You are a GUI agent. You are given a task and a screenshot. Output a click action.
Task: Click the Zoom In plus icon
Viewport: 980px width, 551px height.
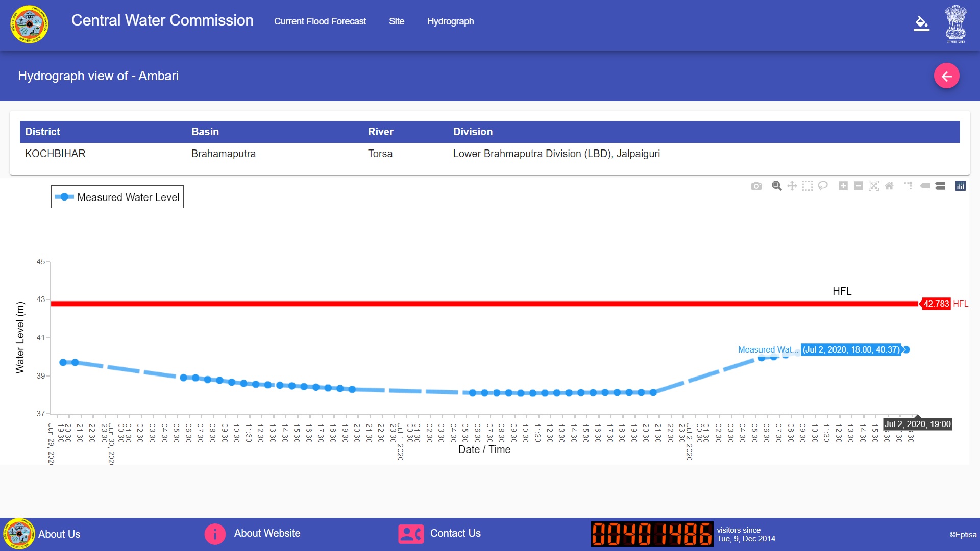tap(843, 186)
